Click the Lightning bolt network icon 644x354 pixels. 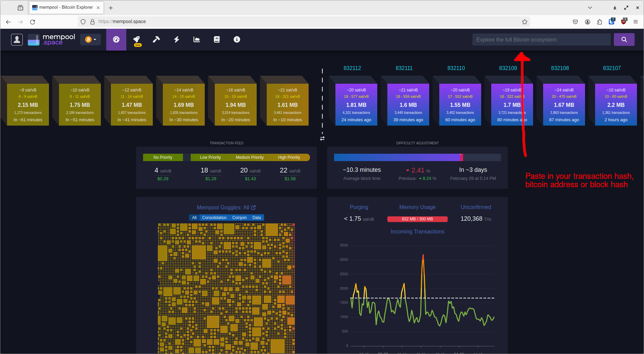[x=176, y=39]
